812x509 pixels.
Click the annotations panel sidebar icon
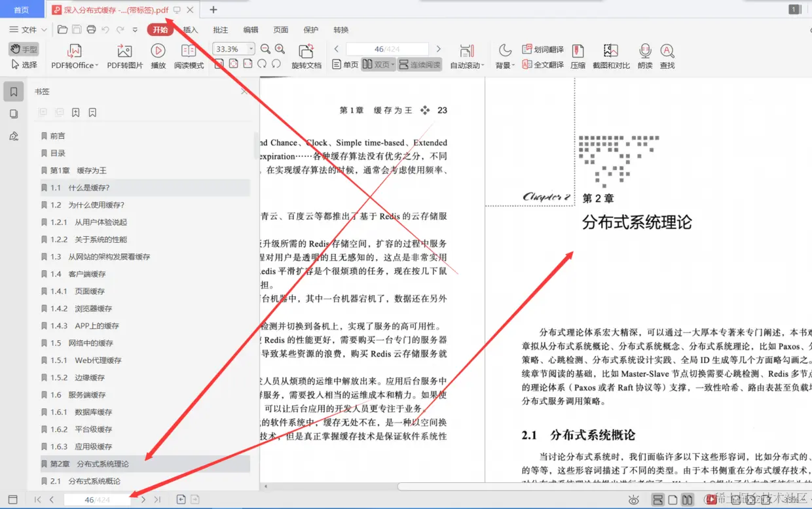[x=14, y=136]
